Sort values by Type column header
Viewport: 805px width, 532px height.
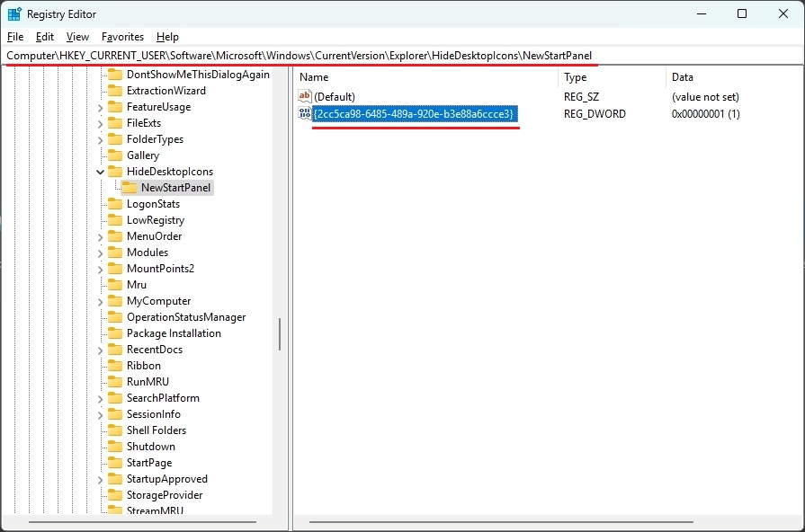(612, 77)
